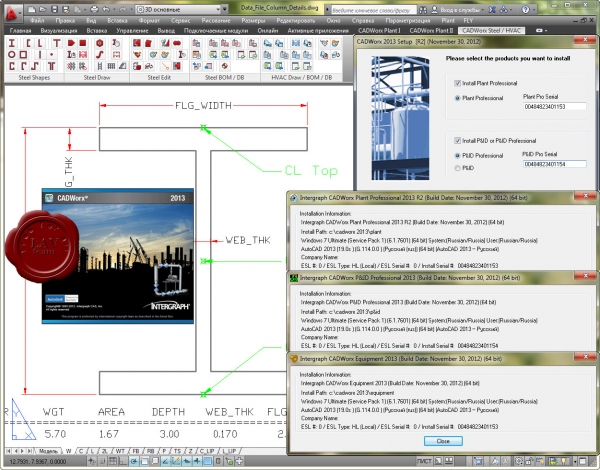Image resolution: width=600 pixels, height=470 pixels.
Task: Open the 3D основные workspace dropdown
Action: point(178,9)
